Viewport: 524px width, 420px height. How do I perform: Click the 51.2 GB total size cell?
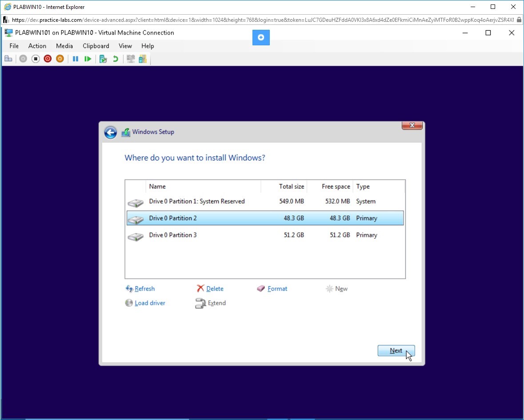(x=294, y=235)
